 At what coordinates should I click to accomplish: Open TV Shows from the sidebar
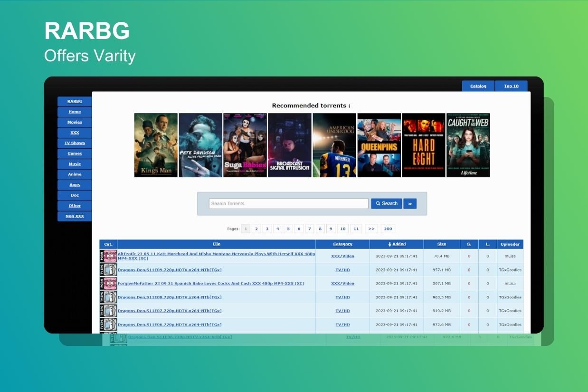[x=75, y=143]
